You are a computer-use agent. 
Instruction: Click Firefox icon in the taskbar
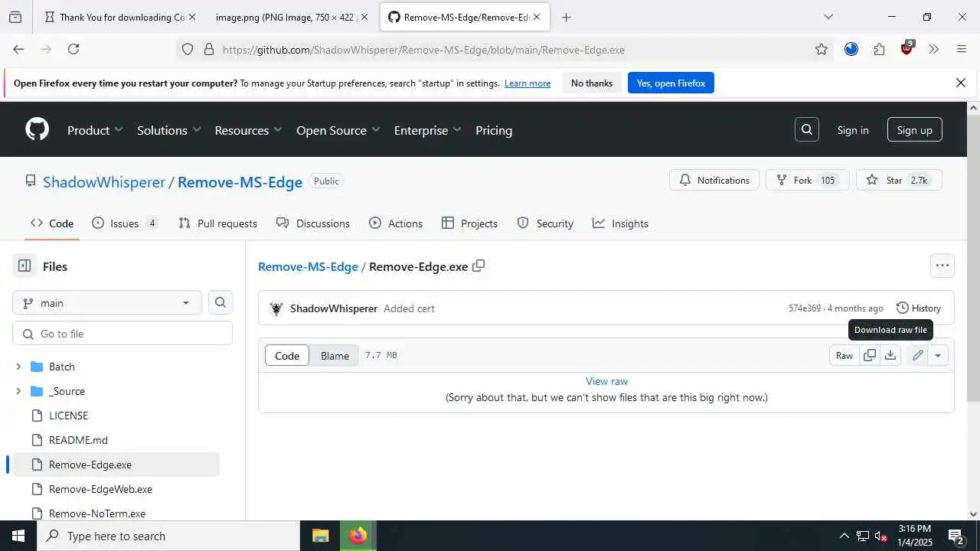tap(358, 536)
